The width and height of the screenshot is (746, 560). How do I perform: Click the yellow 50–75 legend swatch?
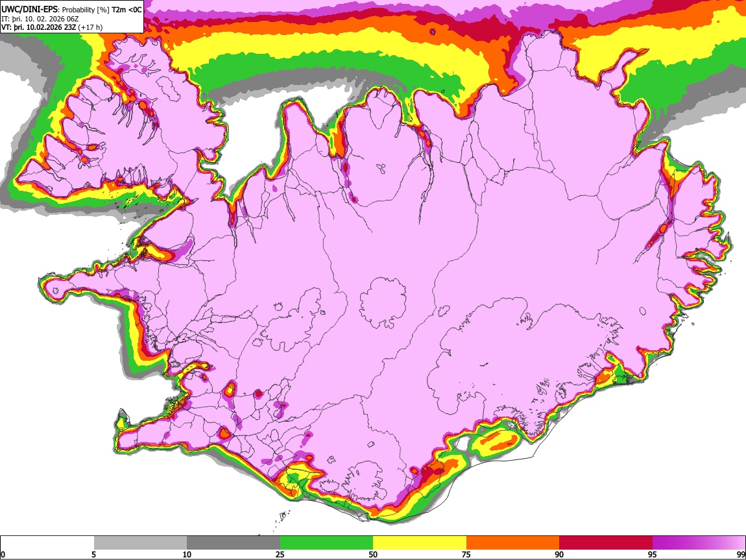(420, 542)
